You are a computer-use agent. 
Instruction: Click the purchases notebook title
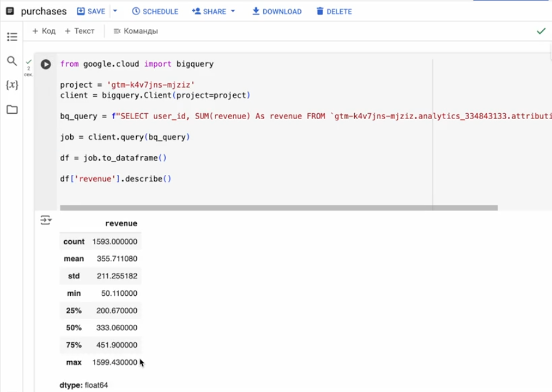[x=44, y=11]
